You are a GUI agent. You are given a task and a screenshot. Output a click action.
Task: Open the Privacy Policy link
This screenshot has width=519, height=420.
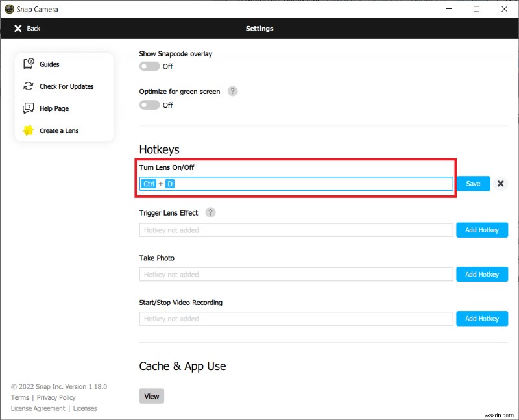56,397
